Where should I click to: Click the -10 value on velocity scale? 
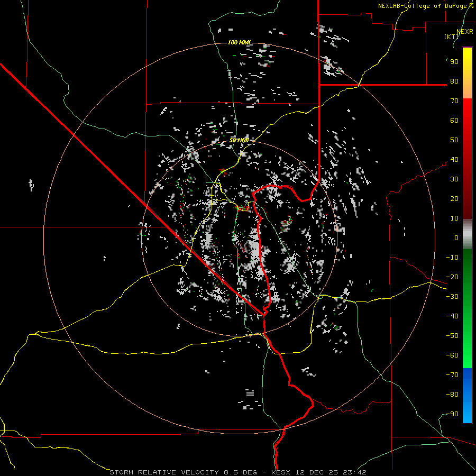point(452,258)
